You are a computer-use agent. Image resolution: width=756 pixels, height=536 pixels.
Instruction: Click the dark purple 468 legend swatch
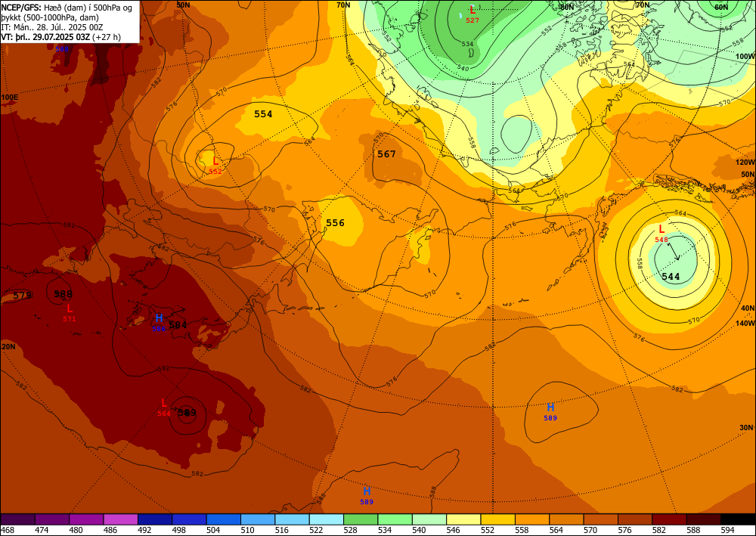point(18,519)
